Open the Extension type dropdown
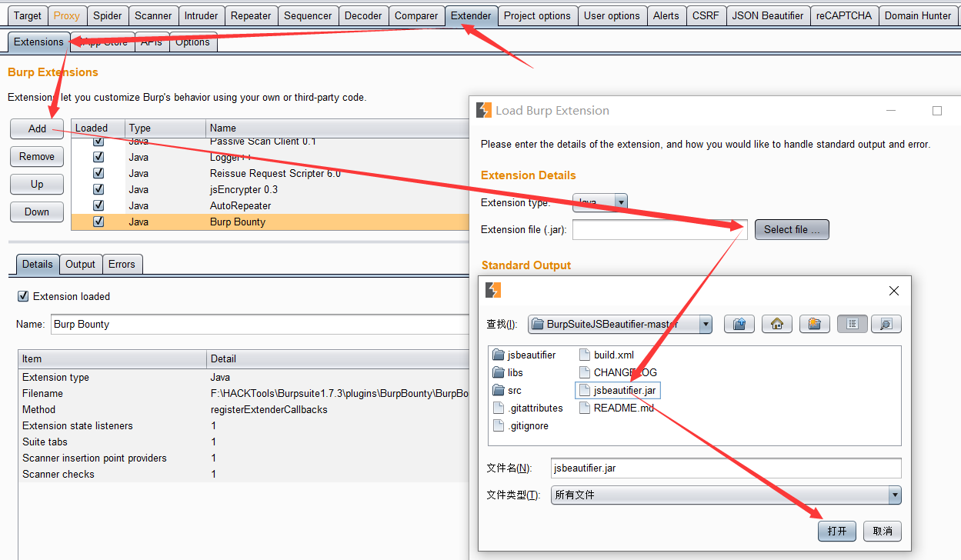Image resolution: width=961 pixels, height=560 pixels. coord(600,203)
